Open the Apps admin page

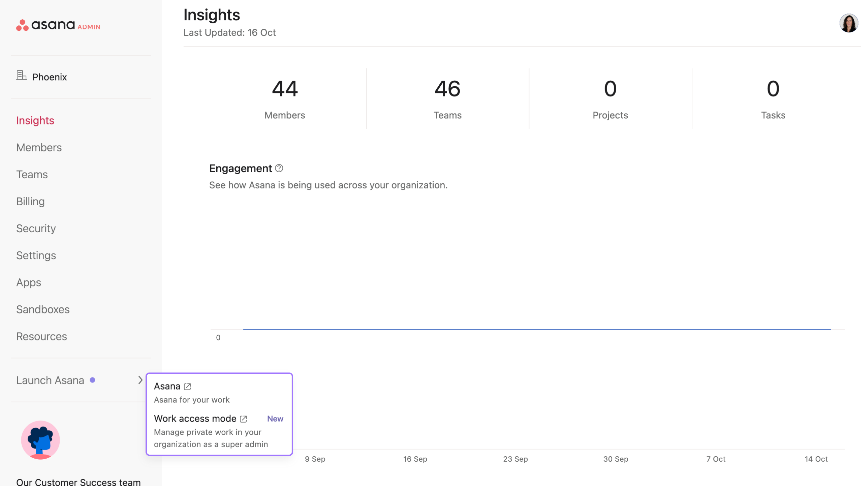(x=29, y=282)
